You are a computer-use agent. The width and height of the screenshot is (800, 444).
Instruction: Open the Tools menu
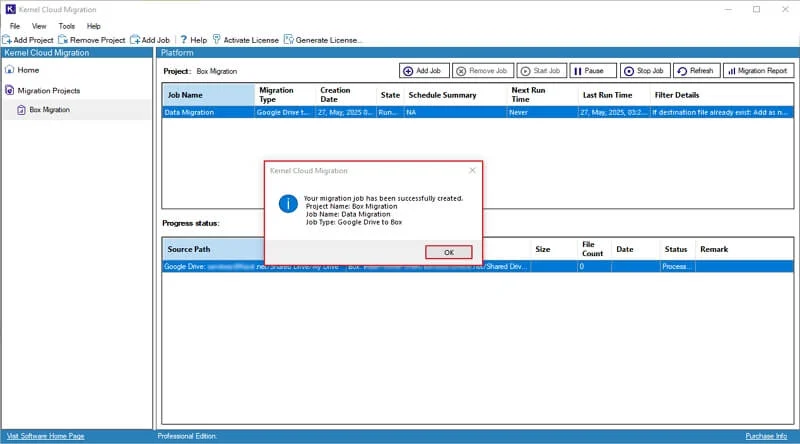pyautogui.click(x=66, y=26)
